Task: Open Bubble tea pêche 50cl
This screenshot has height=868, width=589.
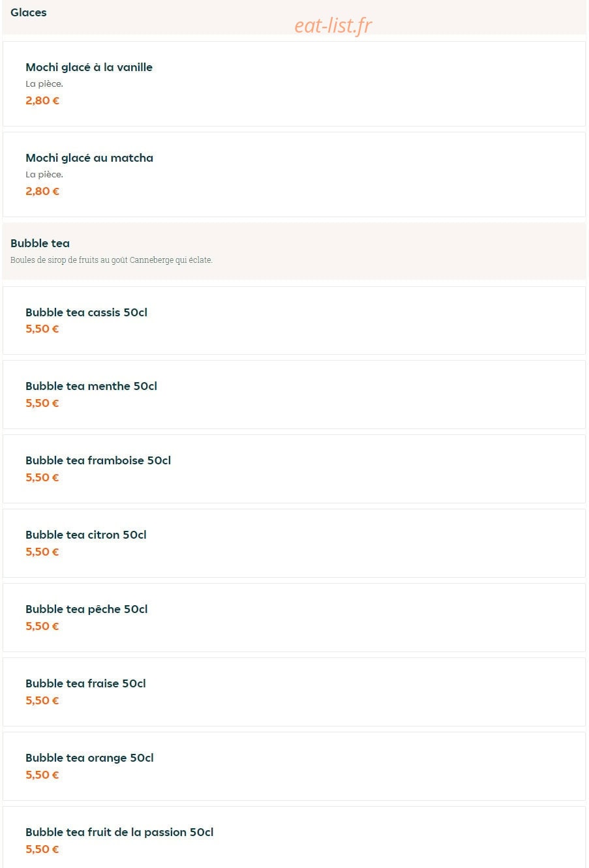Action: point(294,618)
